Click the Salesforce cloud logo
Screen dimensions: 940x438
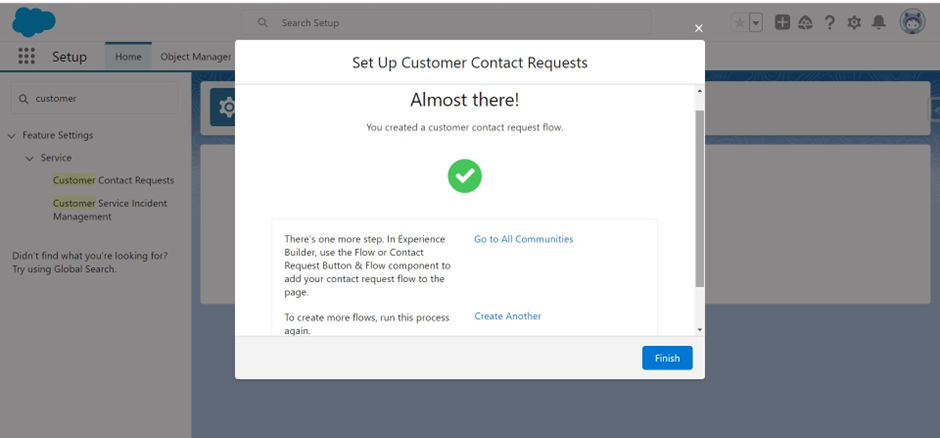(x=34, y=22)
